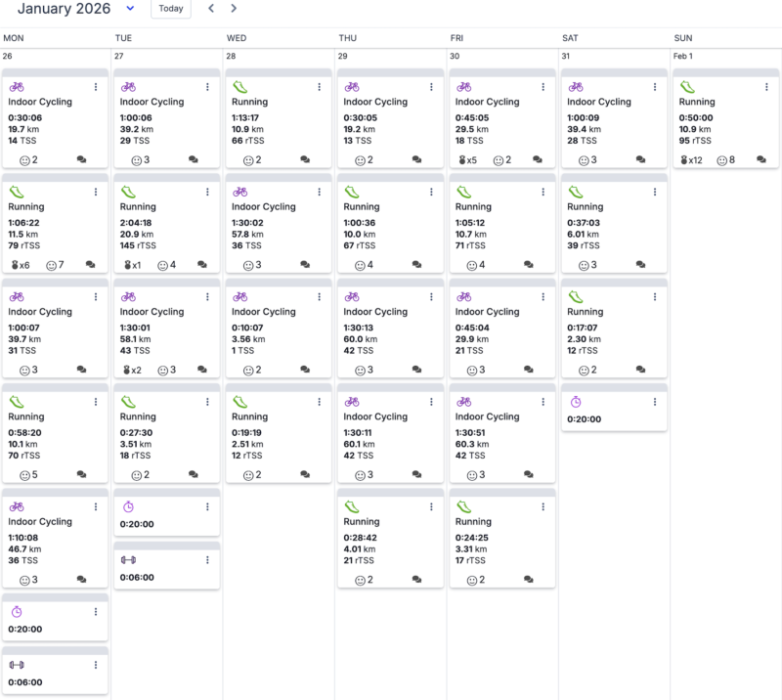The image size is (782, 700).
Task: Advance to the next week arrow
Action: [234, 9]
